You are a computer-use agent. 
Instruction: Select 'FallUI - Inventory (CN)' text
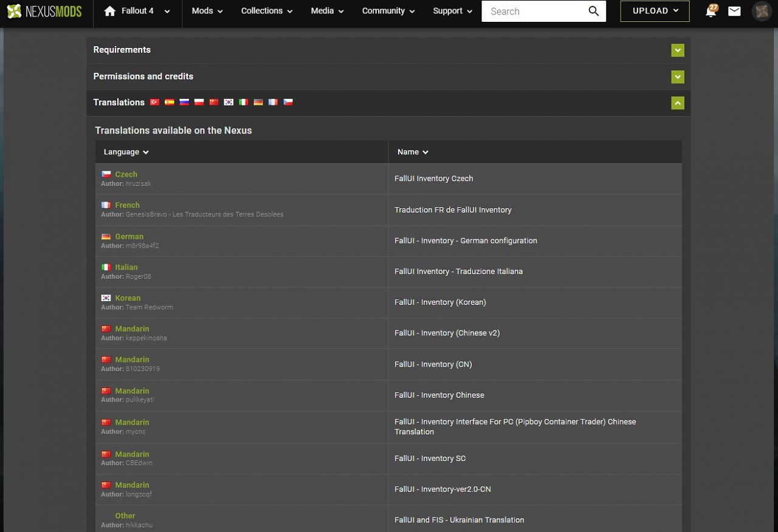pos(433,364)
